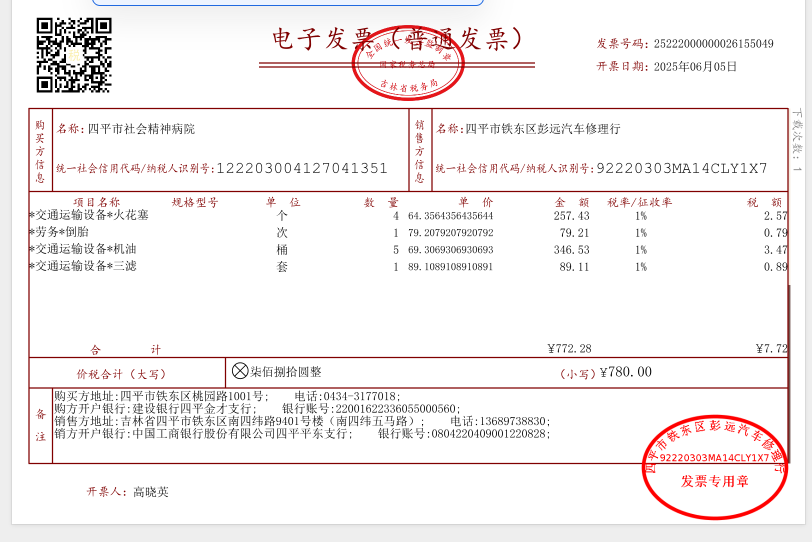Click unit price 89.1089108910891

451,267
